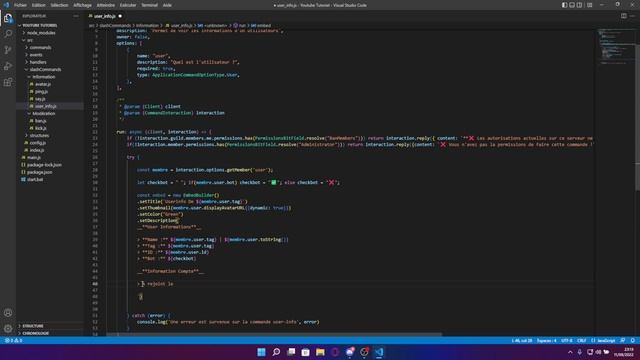640x360 pixels.
Task: Collapse the slashCommands folder
Action: (49, 69)
